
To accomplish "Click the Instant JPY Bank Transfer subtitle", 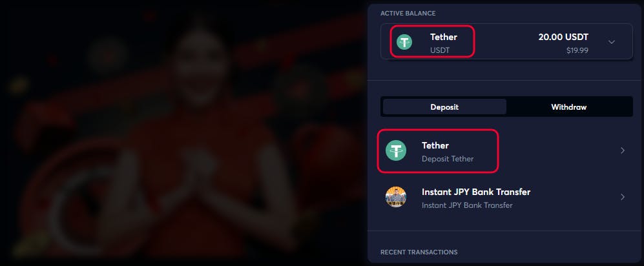I will 467,205.
